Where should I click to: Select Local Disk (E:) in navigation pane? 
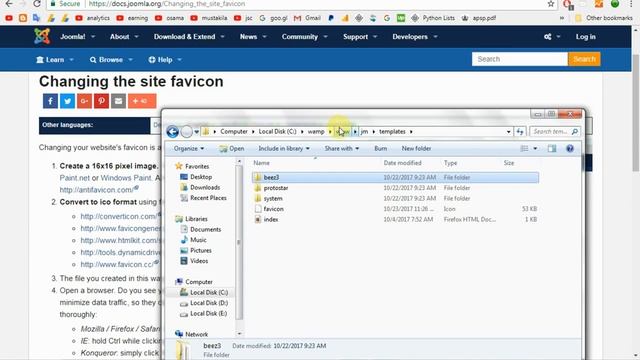tap(204, 313)
